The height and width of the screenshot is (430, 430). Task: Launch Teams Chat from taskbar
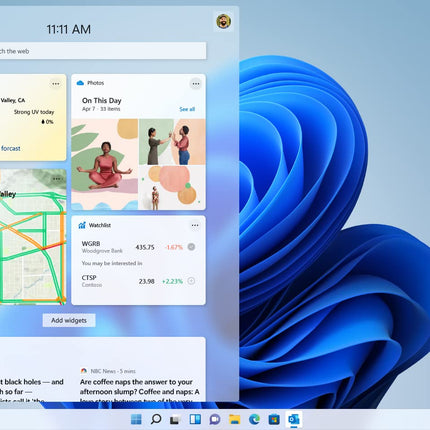click(215, 419)
